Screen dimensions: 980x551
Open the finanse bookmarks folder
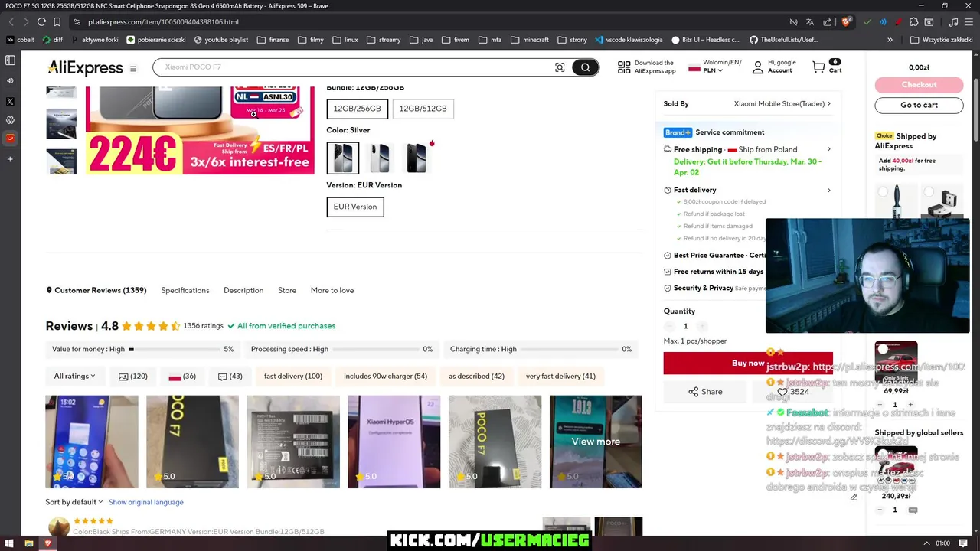click(273, 40)
